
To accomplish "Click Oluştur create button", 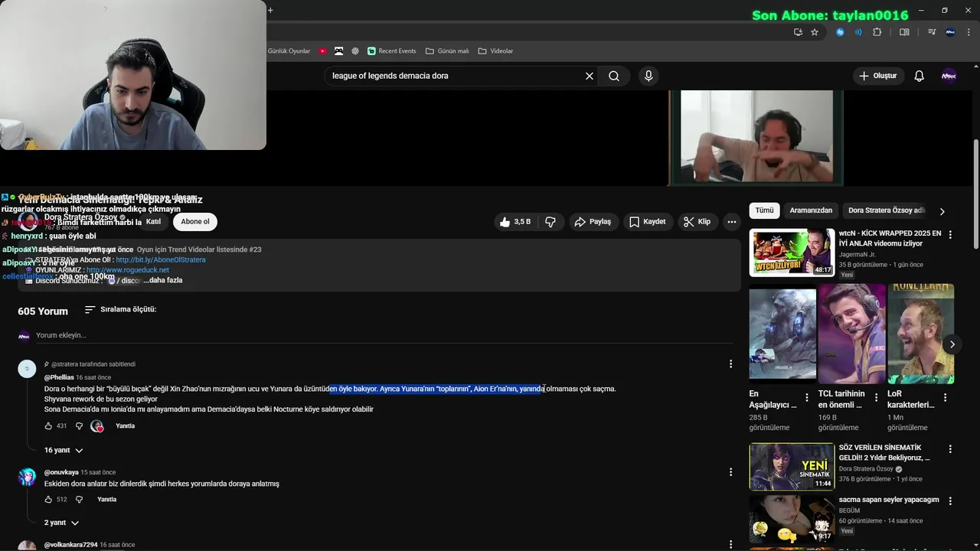I will point(878,76).
